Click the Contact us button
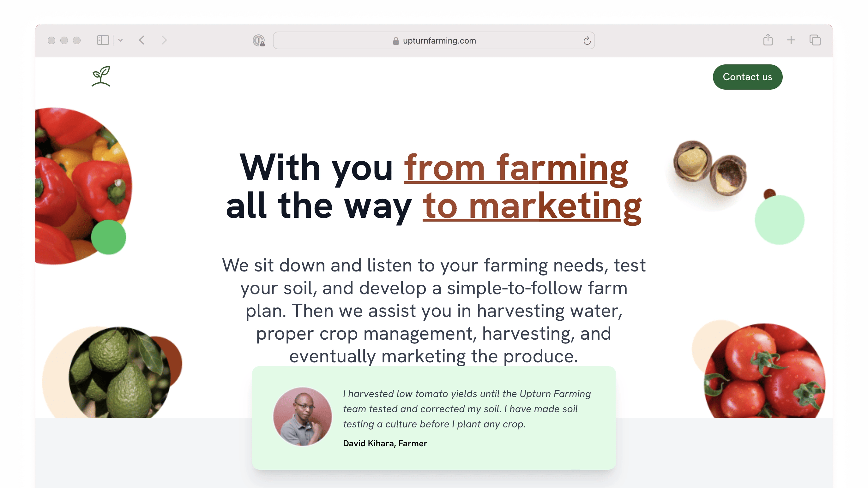Image resolution: width=868 pixels, height=488 pixels. pos(748,76)
